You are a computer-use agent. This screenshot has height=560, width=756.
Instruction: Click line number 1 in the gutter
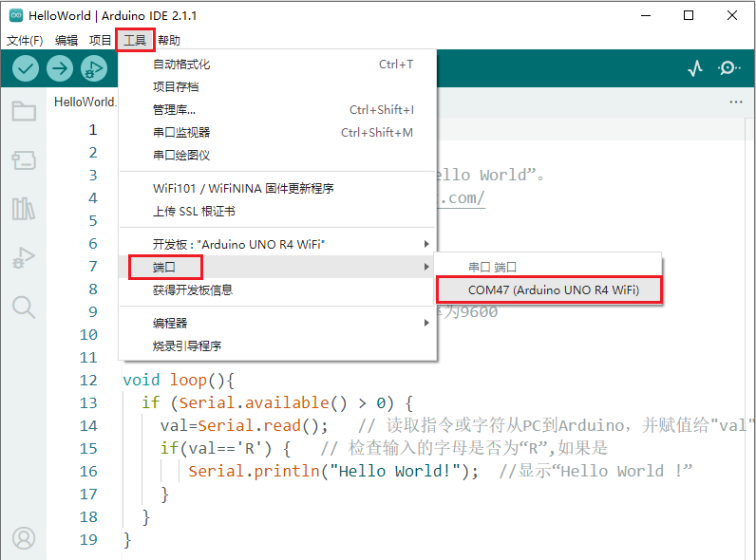coord(92,130)
